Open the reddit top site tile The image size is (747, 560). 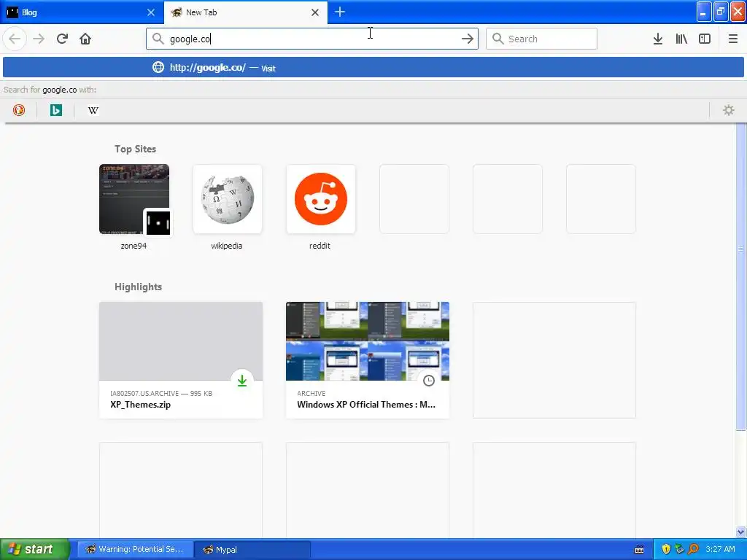(321, 200)
